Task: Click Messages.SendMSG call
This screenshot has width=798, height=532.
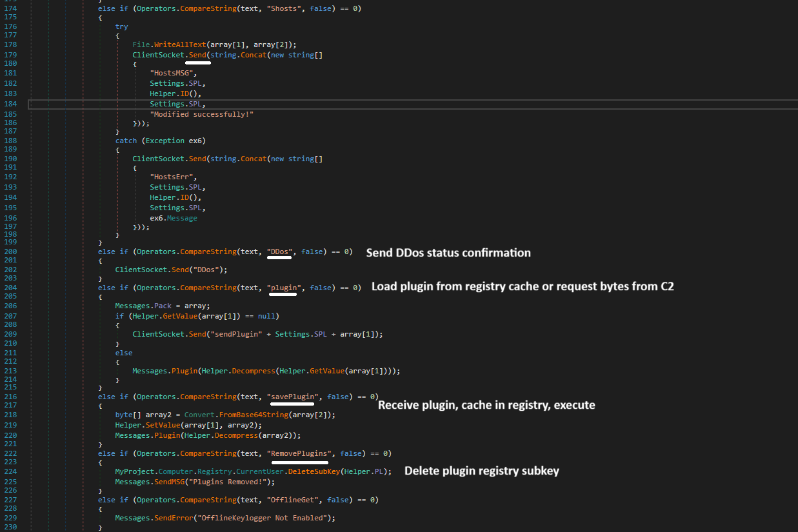Action: [x=195, y=482]
